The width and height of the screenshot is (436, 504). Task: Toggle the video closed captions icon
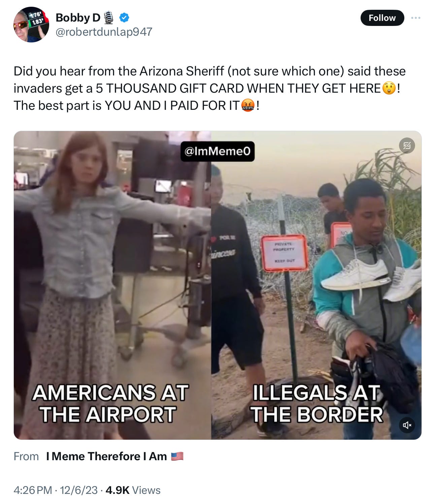(407, 146)
